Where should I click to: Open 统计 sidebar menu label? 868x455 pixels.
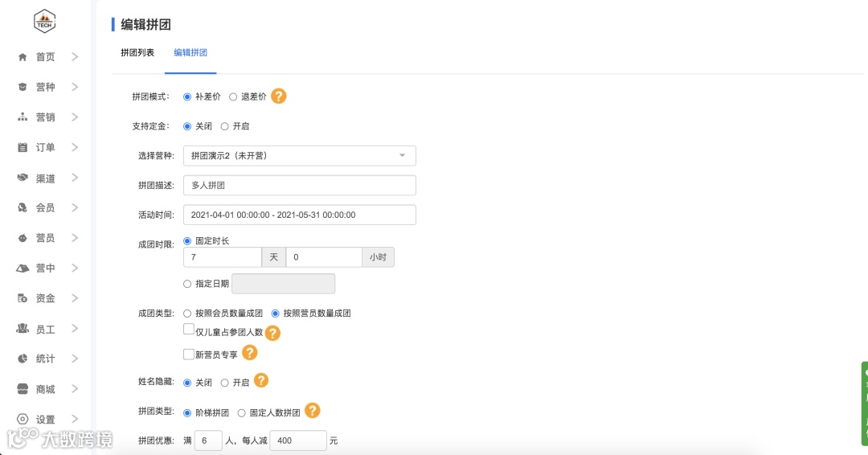(45, 359)
